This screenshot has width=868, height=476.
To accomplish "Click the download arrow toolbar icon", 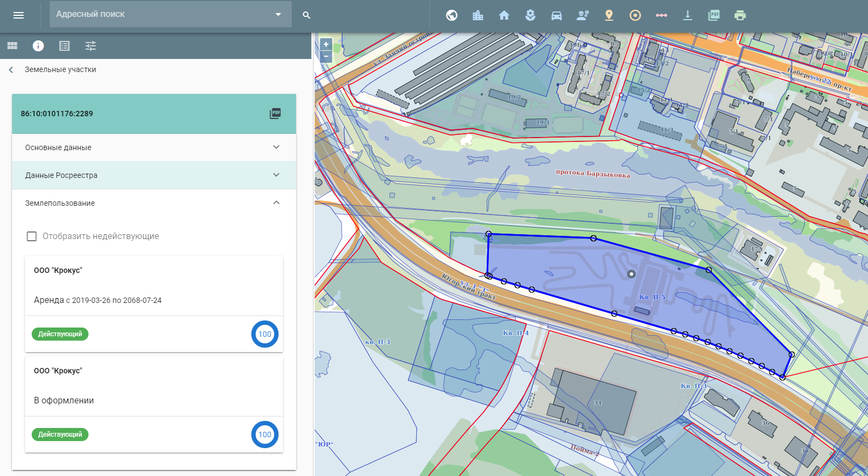I will click(x=688, y=15).
